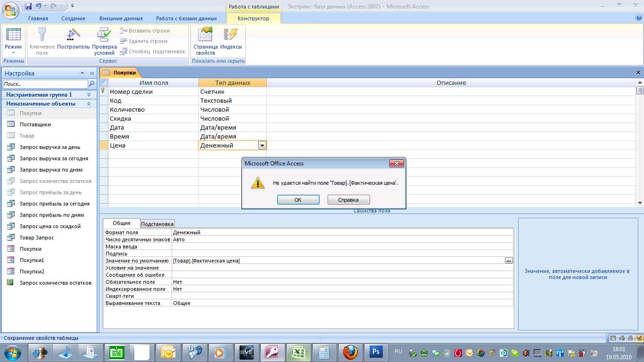Click Удалить строки in the ribbon

pos(144,41)
